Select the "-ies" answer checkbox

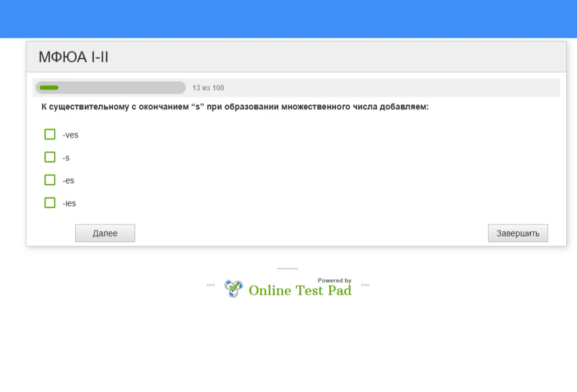tap(50, 203)
